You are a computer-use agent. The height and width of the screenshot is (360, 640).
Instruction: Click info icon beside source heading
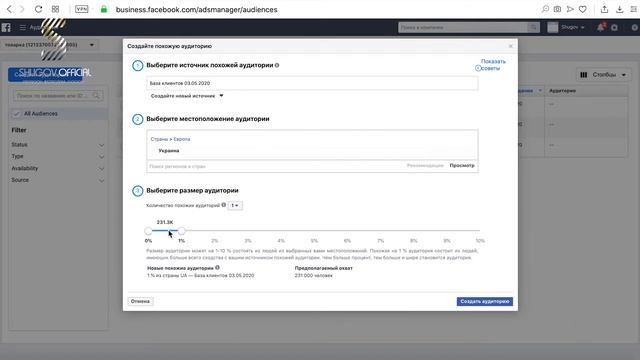coord(277,65)
